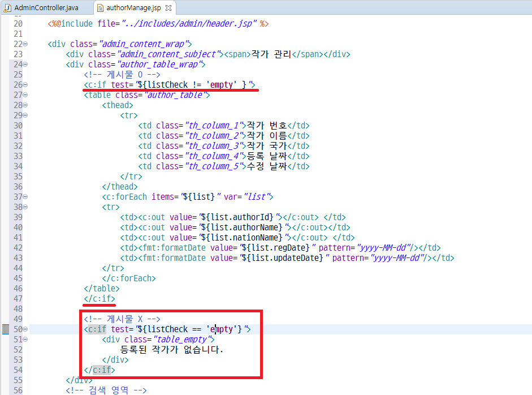Collapse the div fold at line 51
This screenshot has width=532, height=395.
pos(25,340)
